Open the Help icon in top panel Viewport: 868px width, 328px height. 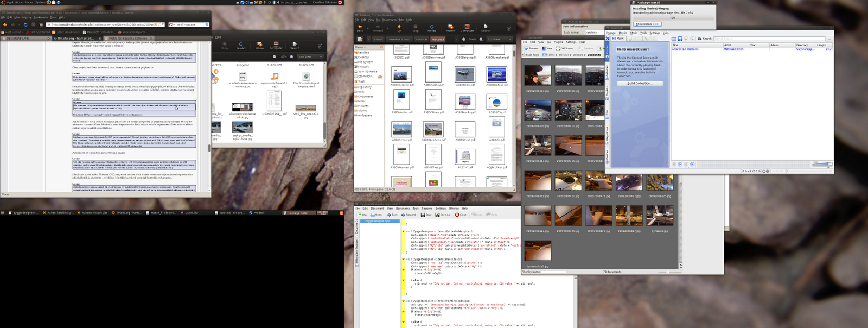coord(59,2)
